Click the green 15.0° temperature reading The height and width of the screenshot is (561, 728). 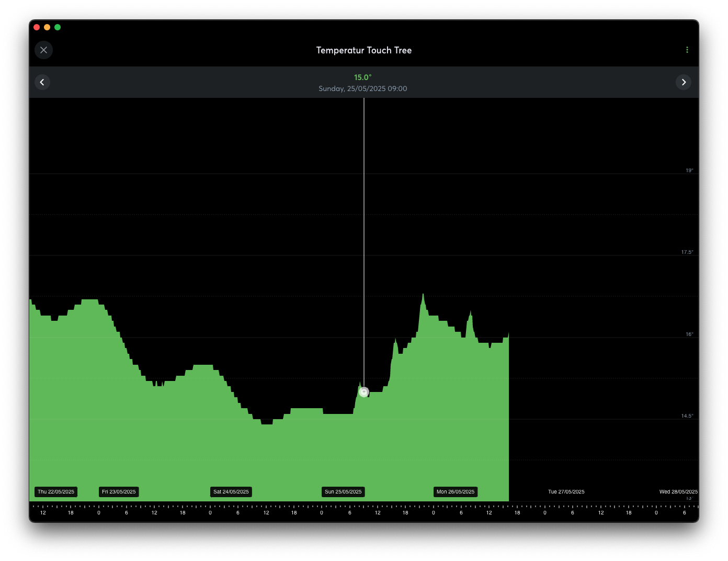click(x=362, y=77)
